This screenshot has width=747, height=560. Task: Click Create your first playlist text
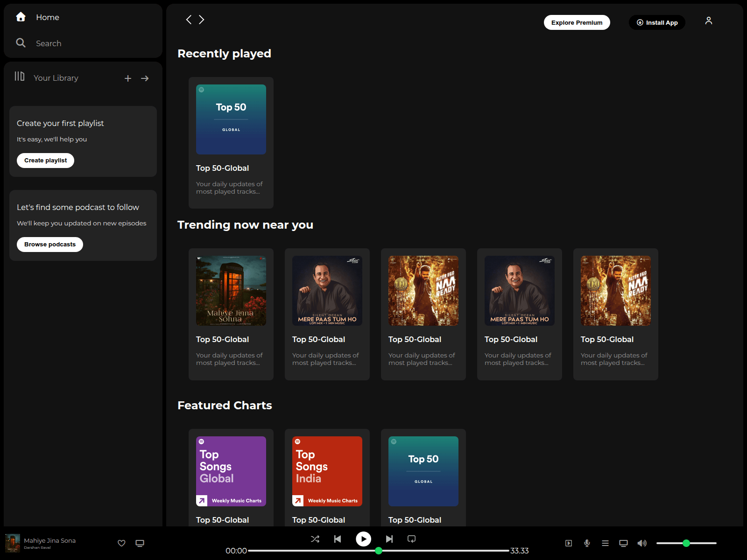click(60, 123)
